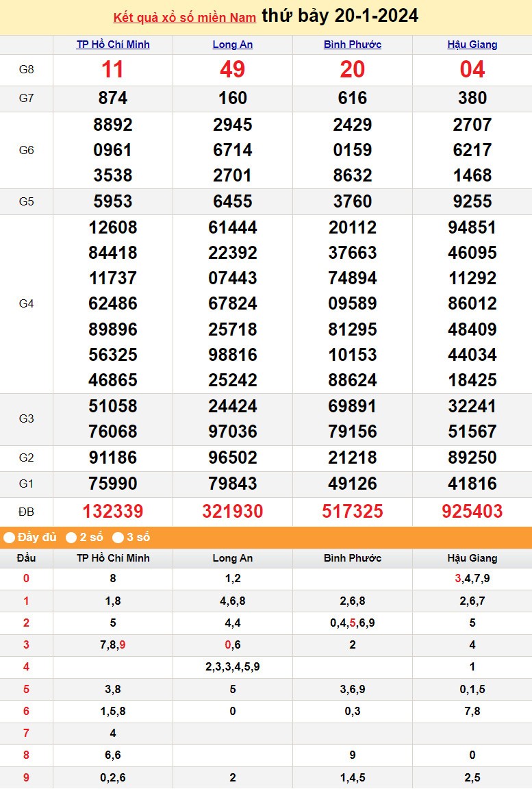Select the 3 số radio option
Screen dimensions: 532x789
tap(118, 538)
